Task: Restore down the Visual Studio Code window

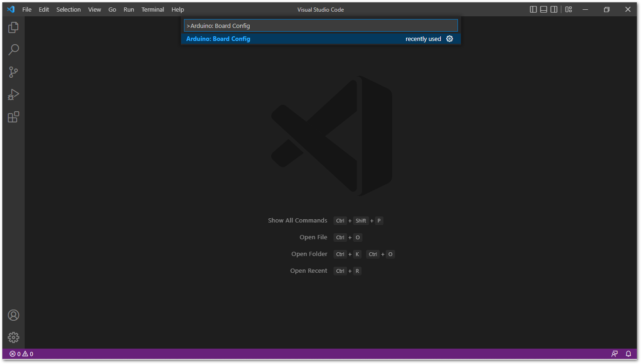Action: coord(607,9)
